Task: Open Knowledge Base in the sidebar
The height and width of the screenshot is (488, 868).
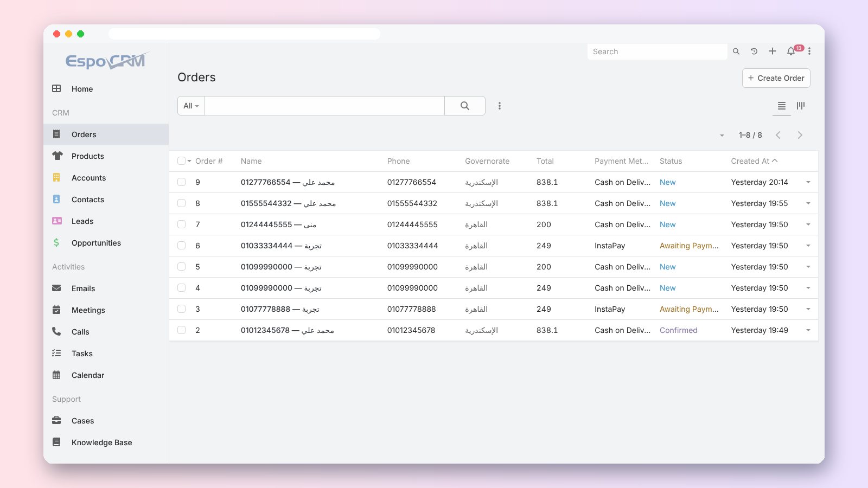Action: (x=106, y=442)
